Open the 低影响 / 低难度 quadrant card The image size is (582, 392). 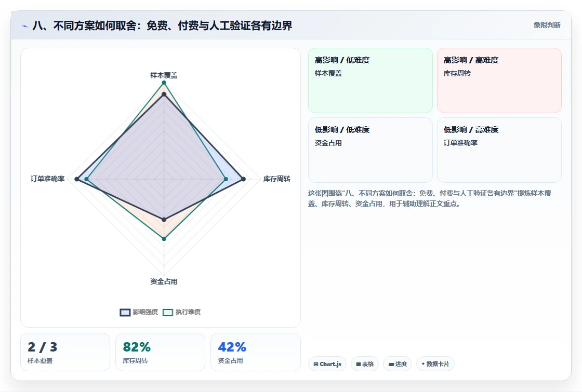[371, 150]
